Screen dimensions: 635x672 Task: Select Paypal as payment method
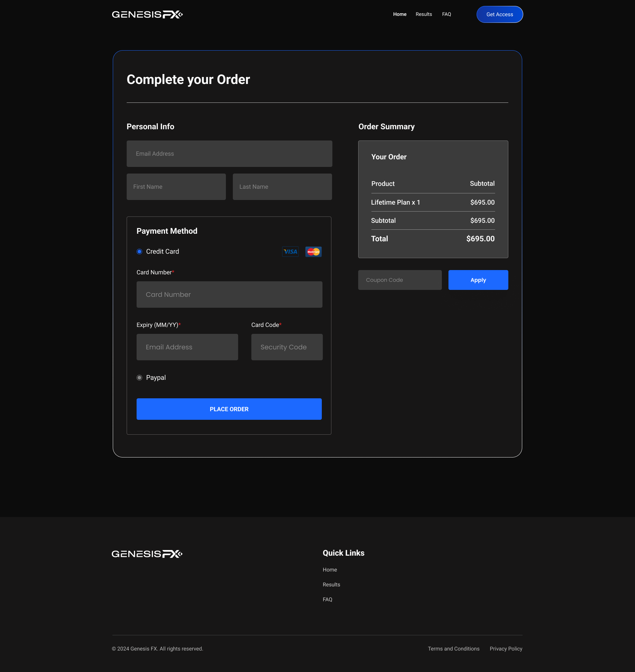tap(139, 377)
